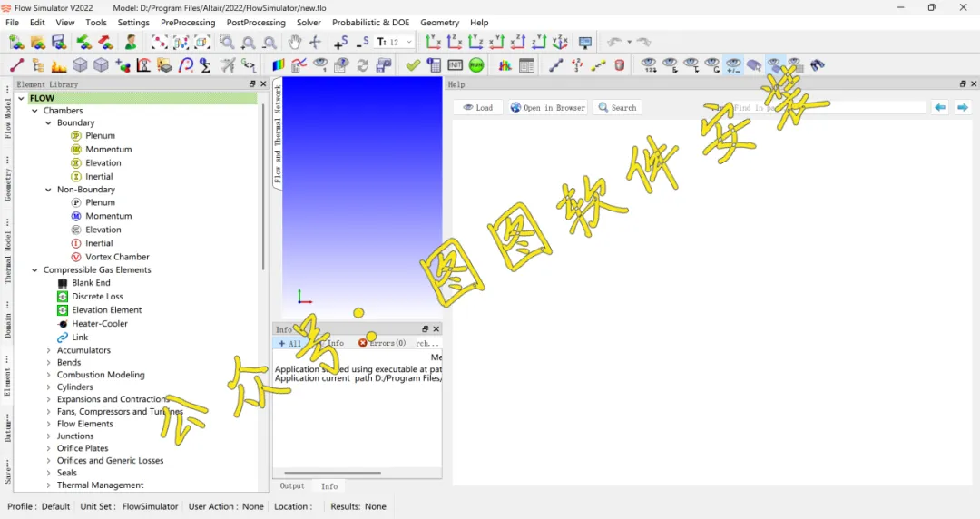Image resolution: width=980 pixels, height=519 pixels.
Task: Open the PostProcessing menu
Action: tap(256, 23)
